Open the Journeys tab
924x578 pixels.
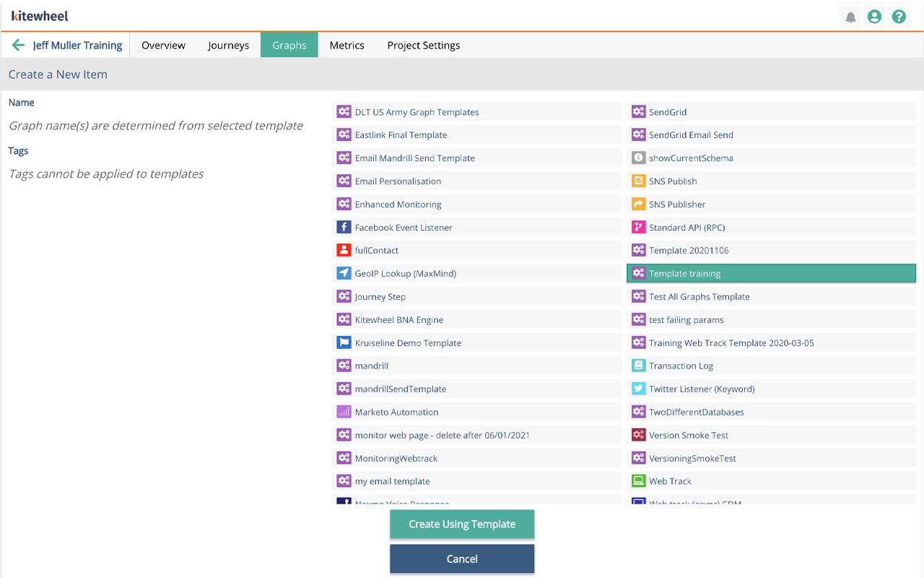pos(228,45)
